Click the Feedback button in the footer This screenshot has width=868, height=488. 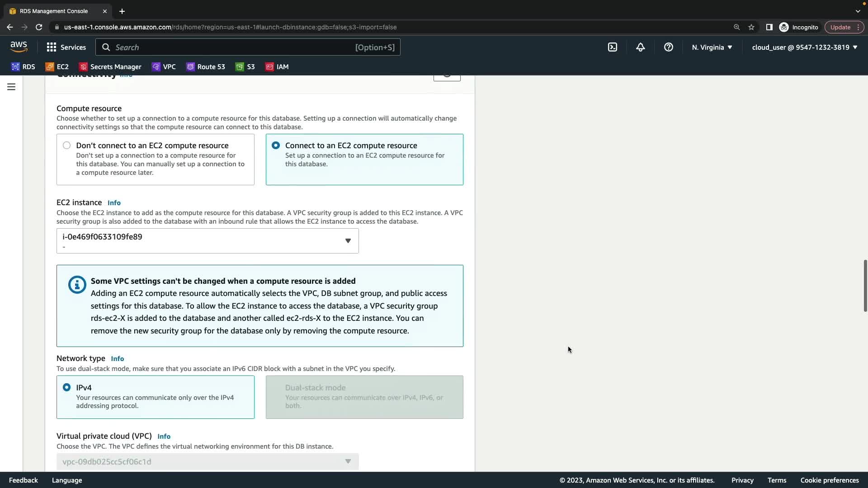tap(24, 480)
